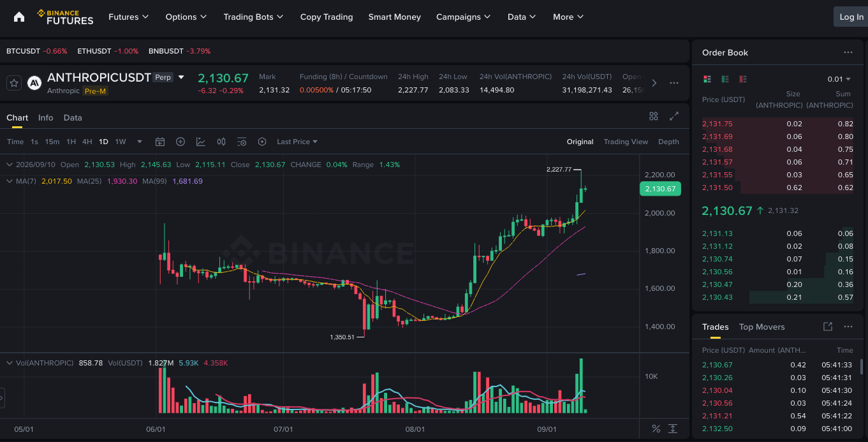The height and width of the screenshot is (442, 868).
Task: Open the More menu
Action: (568, 17)
